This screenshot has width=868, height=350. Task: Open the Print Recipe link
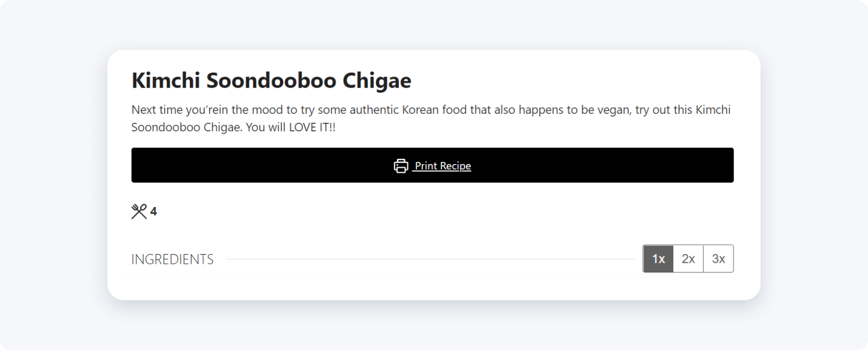click(x=442, y=166)
